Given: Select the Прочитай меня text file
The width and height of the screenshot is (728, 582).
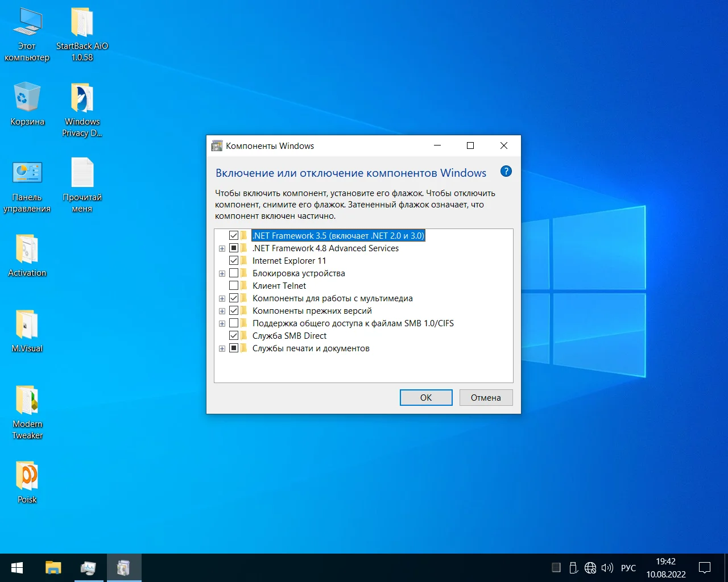Looking at the screenshot, I should click(82, 185).
